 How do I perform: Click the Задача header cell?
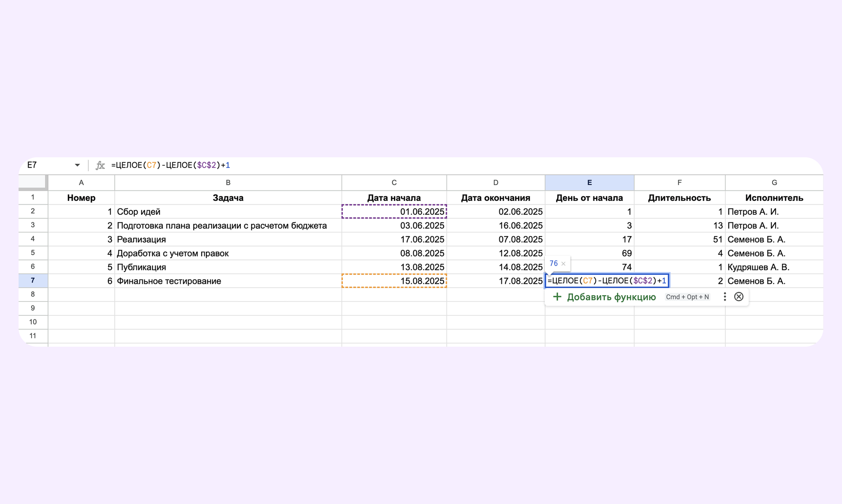pos(228,198)
